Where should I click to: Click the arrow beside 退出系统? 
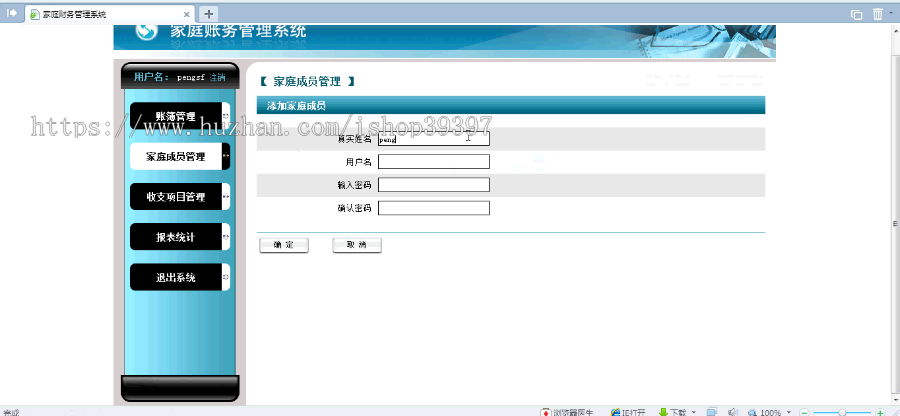tap(226, 277)
